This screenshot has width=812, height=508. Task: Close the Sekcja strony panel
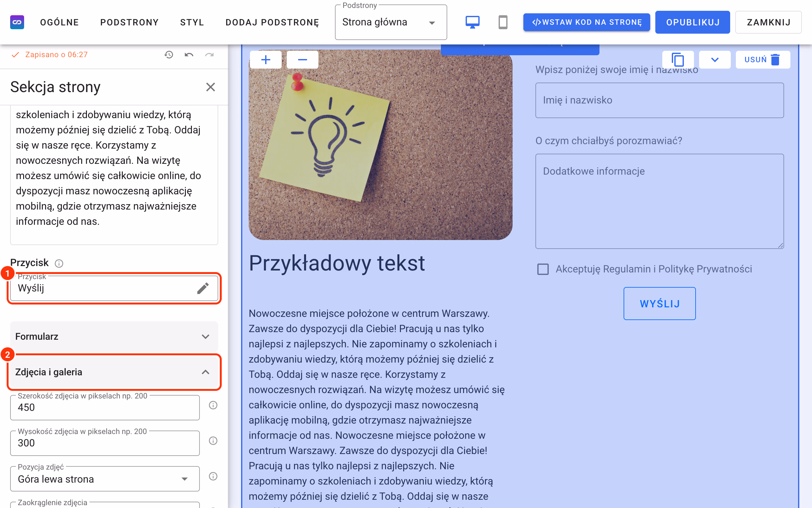pos(210,87)
